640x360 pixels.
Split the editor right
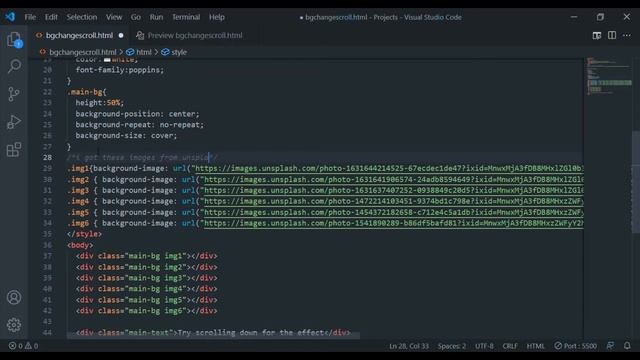(612, 36)
